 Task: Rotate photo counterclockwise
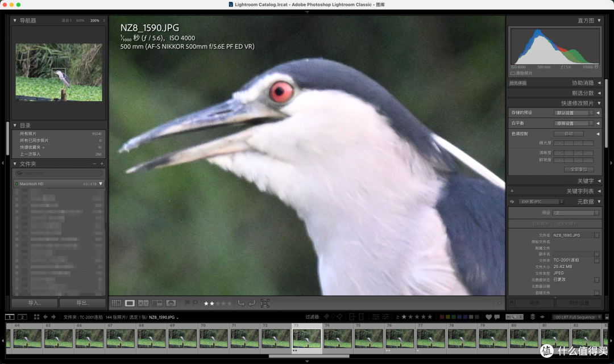241,303
